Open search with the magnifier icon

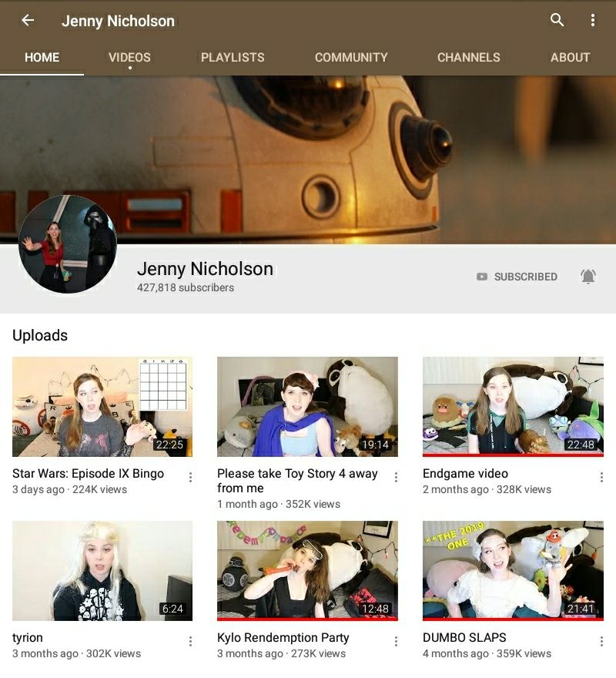click(x=557, y=20)
